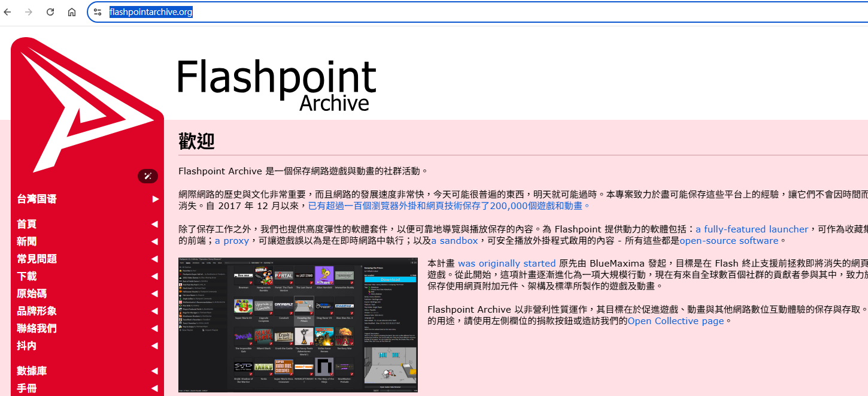Click the Miami Shark tile in screenshot
The image size is (868, 396).
pos(263,337)
